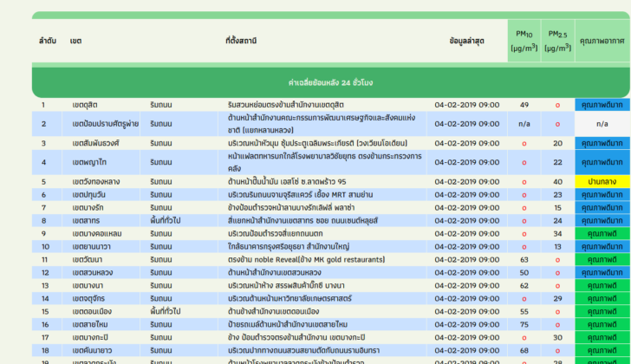The width and height of the screenshot is (631, 364).
Task: Click station location ป้ายรถเมล์ด้านหน้าสำนักงานเขตสายไหม
Action: tap(288, 325)
